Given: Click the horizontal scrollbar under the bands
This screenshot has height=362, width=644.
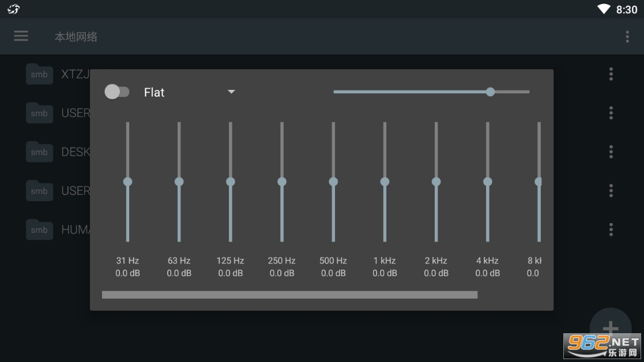Looking at the screenshot, I should [x=289, y=295].
